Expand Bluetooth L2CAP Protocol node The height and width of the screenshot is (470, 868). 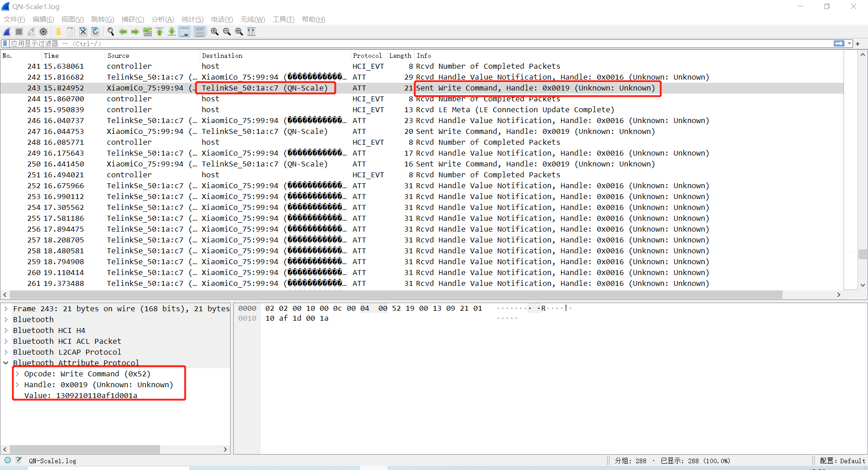(x=6, y=352)
